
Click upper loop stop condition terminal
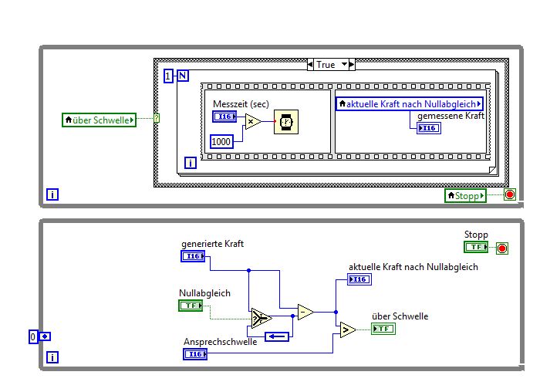tap(510, 194)
